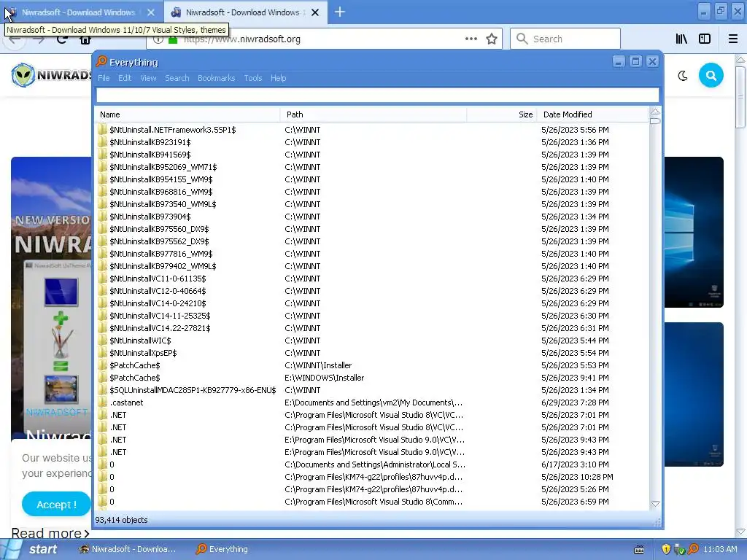The height and width of the screenshot is (560, 747).
Task: Open the Edit menu in Everything
Action: tap(125, 78)
